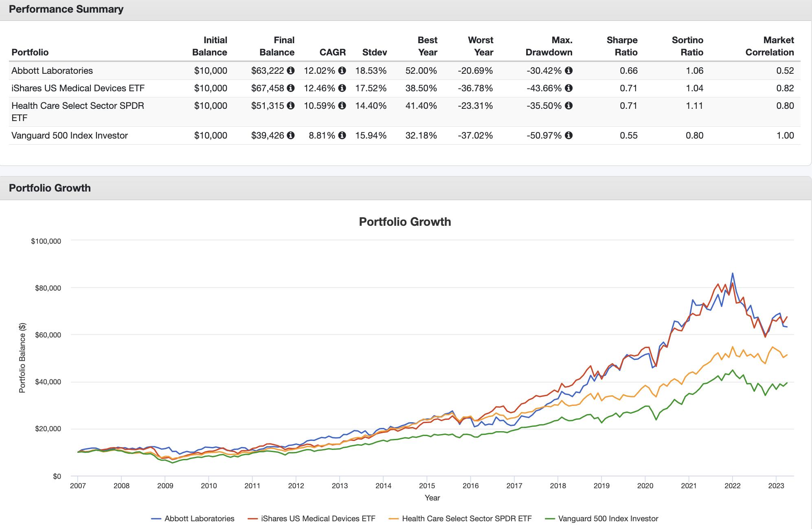Click info icon next to iShares $67,458 balance
The image size is (812, 529).
click(x=290, y=88)
